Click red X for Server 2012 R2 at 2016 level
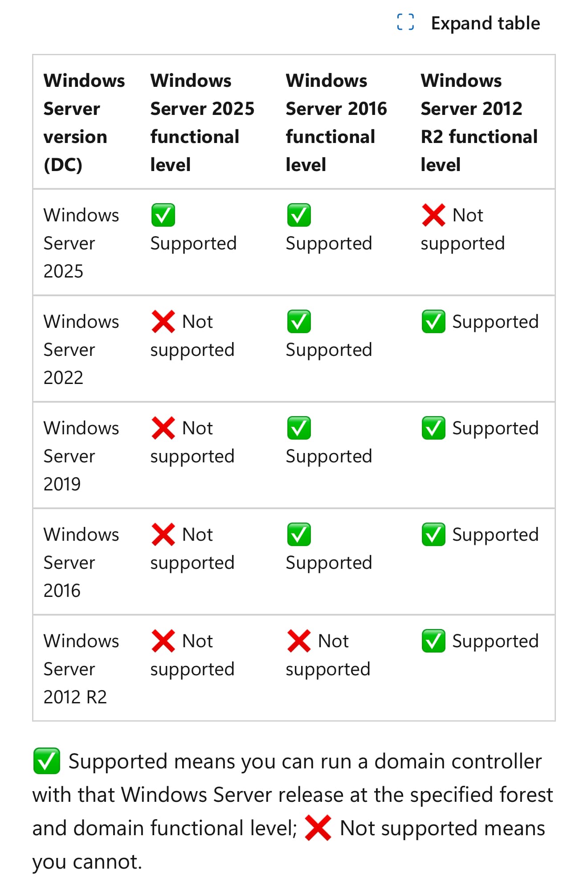Viewport: 588px width, 886px height. pyautogui.click(x=299, y=641)
